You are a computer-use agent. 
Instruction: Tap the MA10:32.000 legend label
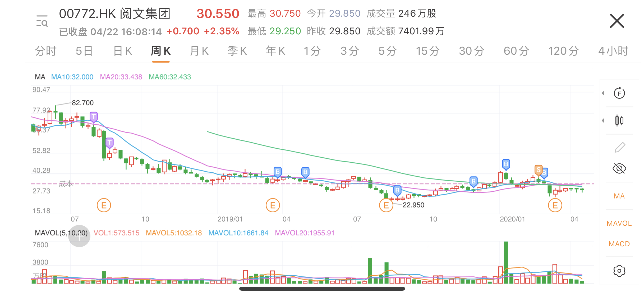[x=72, y=77]
